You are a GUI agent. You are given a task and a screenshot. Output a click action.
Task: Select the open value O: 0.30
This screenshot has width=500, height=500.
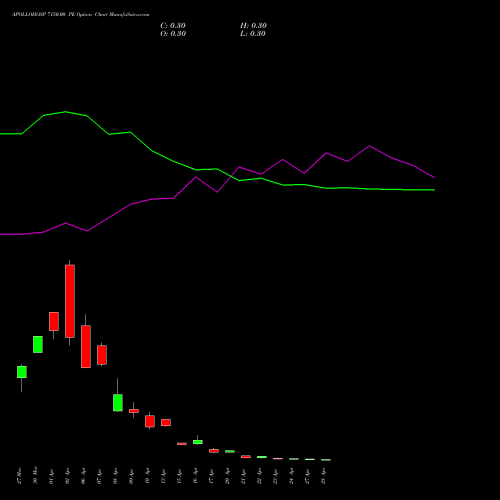[x=173, y=34]
